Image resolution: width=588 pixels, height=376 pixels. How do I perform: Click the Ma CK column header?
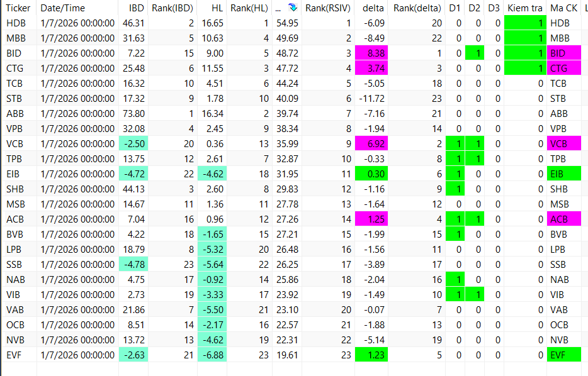(563, 8)
